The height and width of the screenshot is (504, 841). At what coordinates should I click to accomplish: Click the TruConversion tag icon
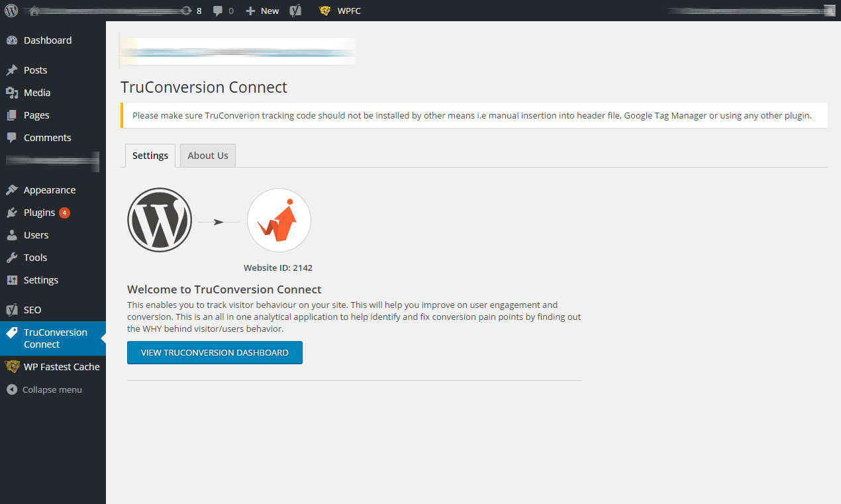(12, 332)
